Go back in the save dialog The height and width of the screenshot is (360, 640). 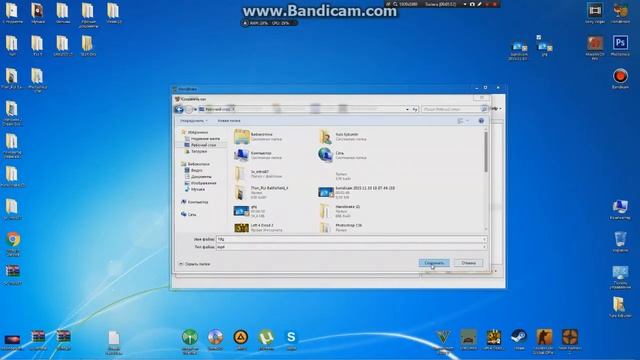click(x=179, y=109)
